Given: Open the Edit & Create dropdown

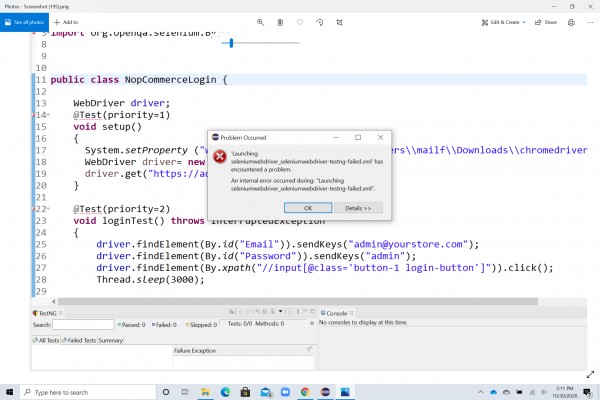Looking at the screenshot, I should point(504,22).
